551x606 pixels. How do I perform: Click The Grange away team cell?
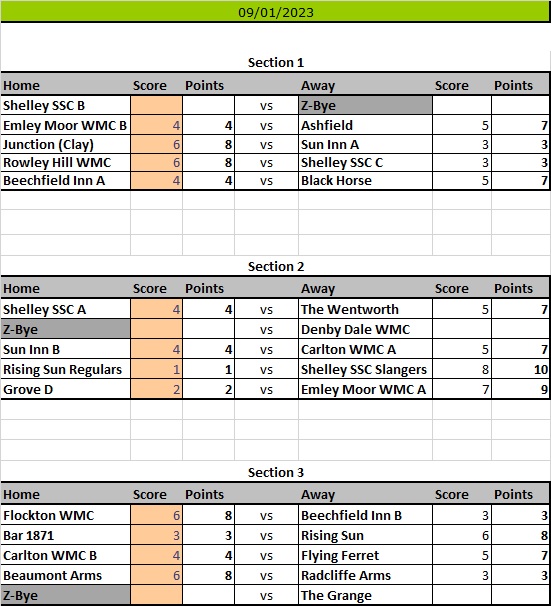tap(365, 595)
